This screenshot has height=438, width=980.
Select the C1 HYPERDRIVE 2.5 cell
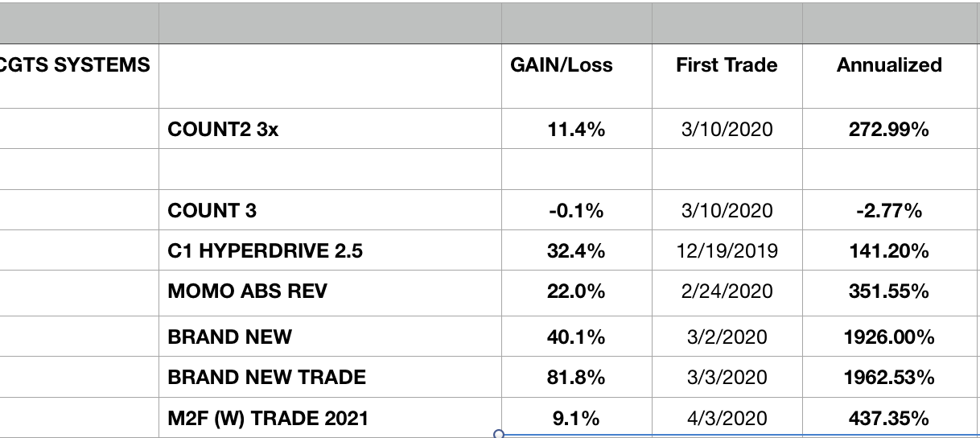click(x=265, y=251)
